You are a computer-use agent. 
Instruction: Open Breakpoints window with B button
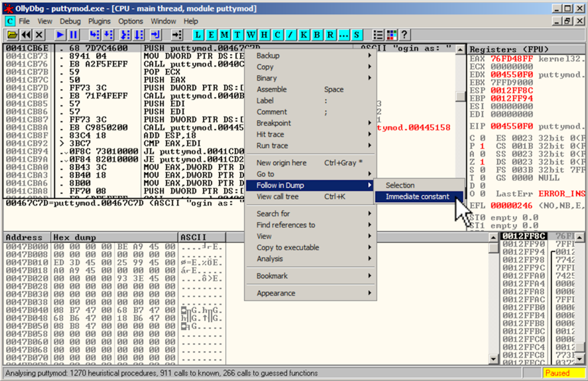[317, 34]
